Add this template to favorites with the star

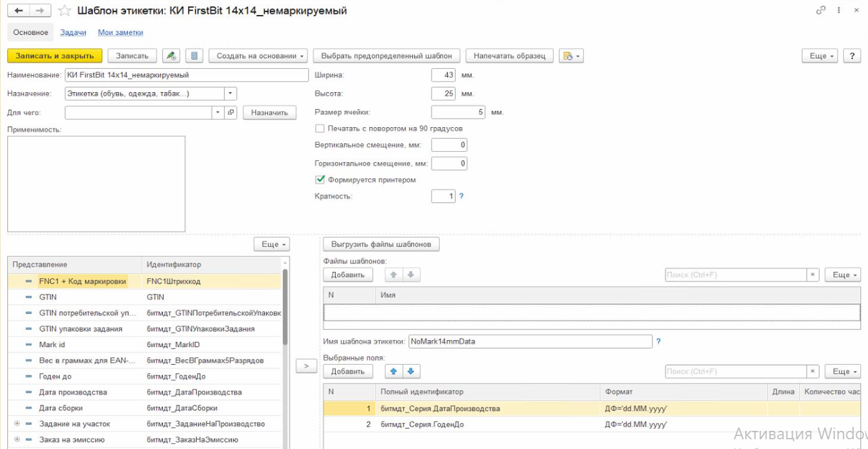pyautogui.click(x=64, y=10)
